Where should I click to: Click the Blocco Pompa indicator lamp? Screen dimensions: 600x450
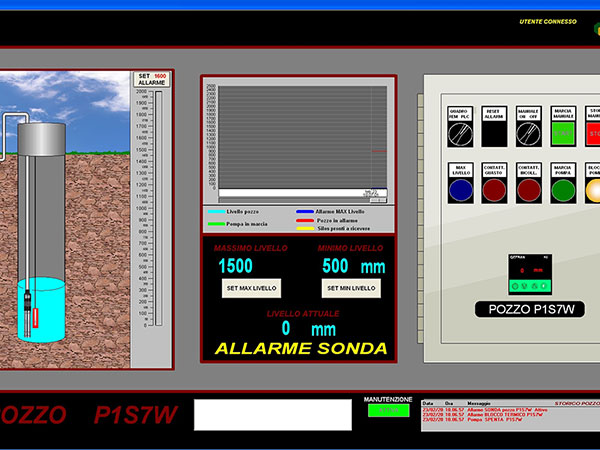594,189
